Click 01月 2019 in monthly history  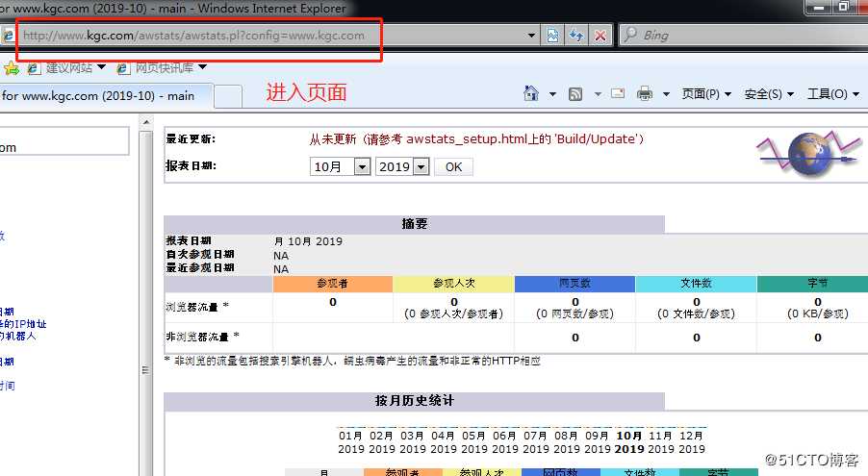point(351,442)
